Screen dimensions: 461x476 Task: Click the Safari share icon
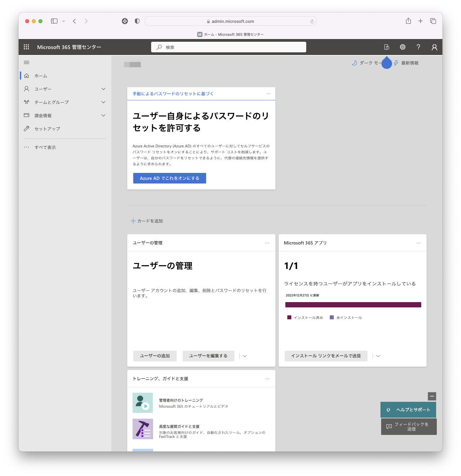(408, 21)
